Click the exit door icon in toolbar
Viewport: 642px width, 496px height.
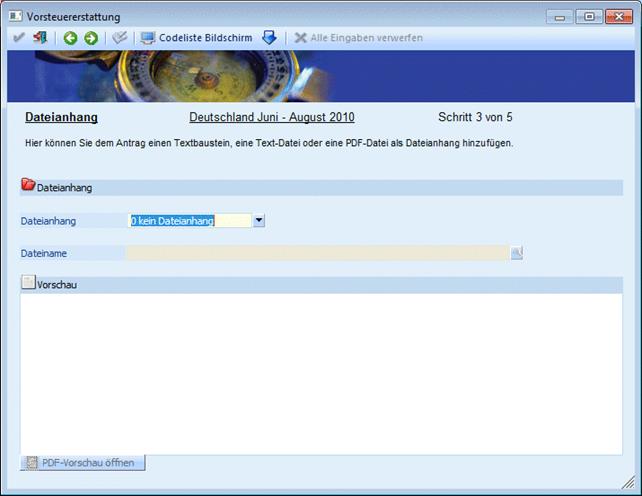tap(40, 38)
